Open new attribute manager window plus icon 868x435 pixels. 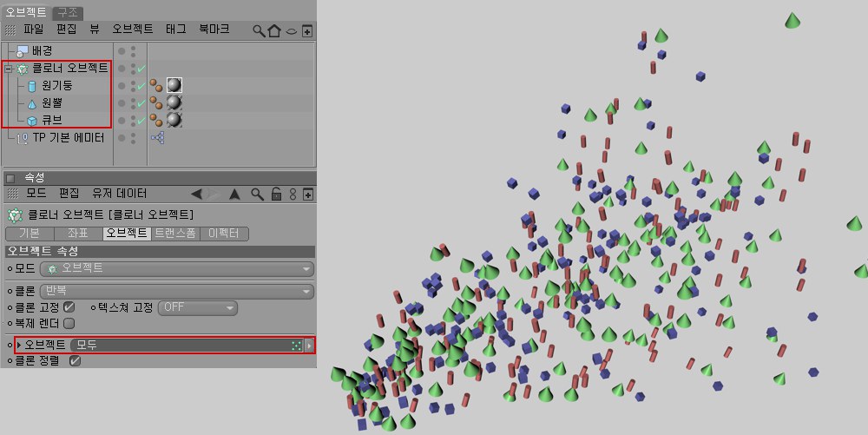click(x=308, y=194)
